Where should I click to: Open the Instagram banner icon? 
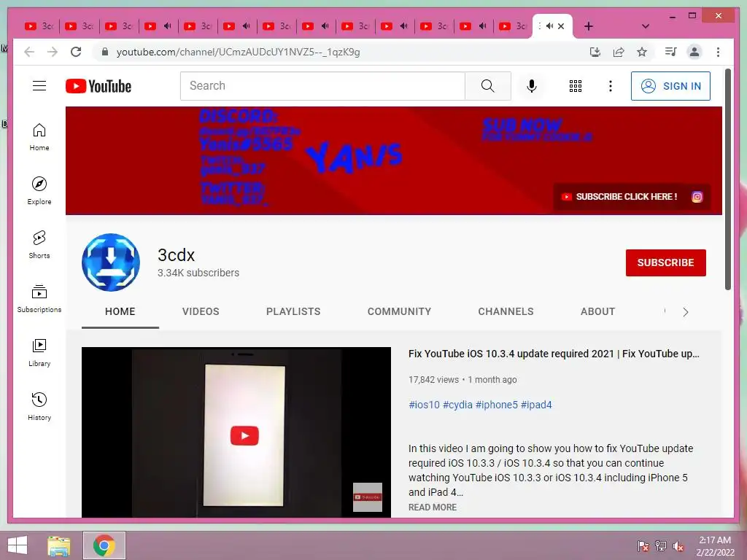click(x=697, y=197)
